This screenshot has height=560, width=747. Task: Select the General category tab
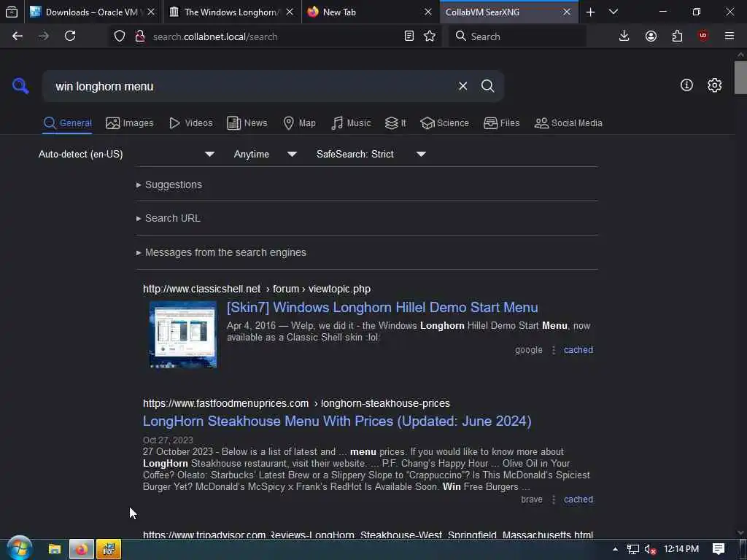point(67,122)
